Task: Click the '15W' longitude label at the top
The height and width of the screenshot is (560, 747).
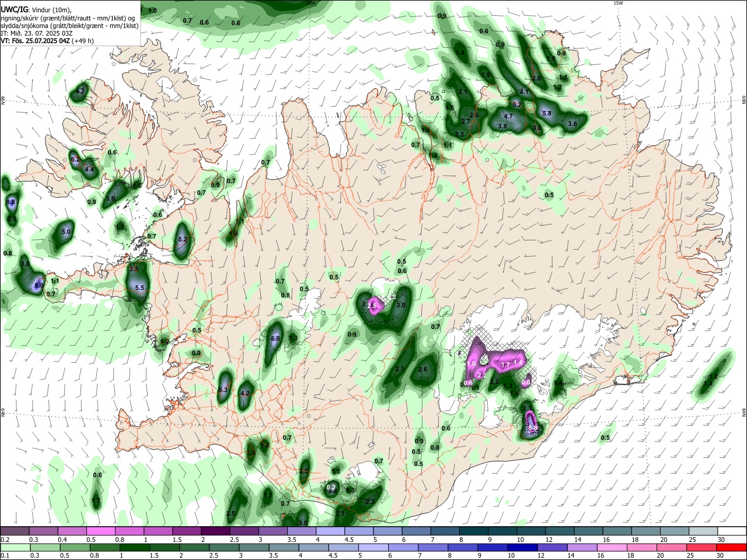Action: pos(618,3)
